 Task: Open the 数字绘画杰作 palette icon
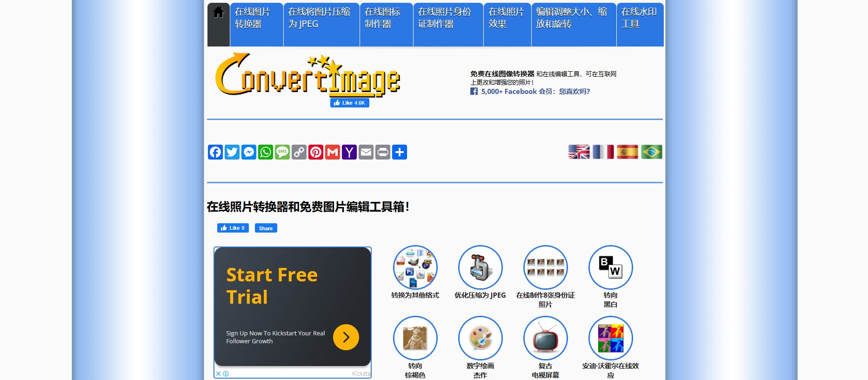click(481, 338)
